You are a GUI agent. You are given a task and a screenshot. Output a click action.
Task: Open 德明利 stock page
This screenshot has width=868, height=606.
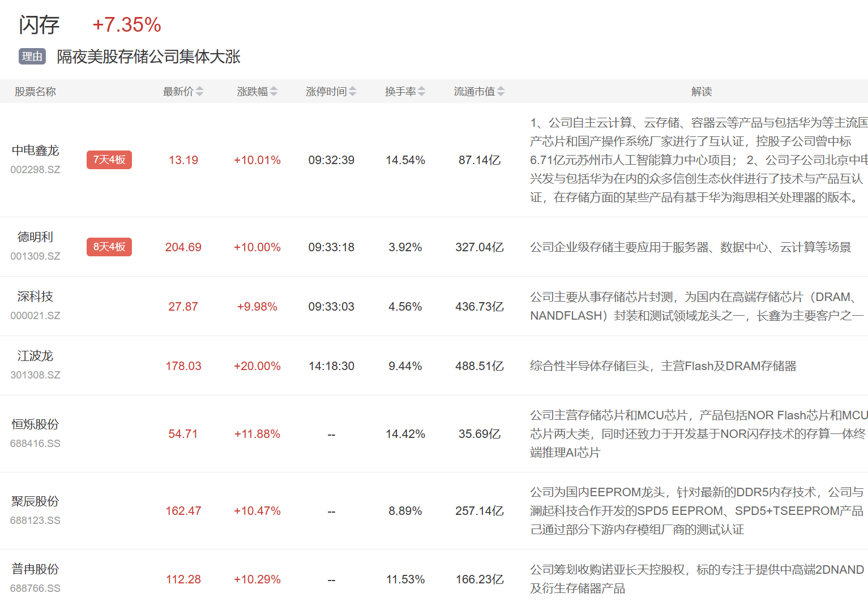pos(35,237)
